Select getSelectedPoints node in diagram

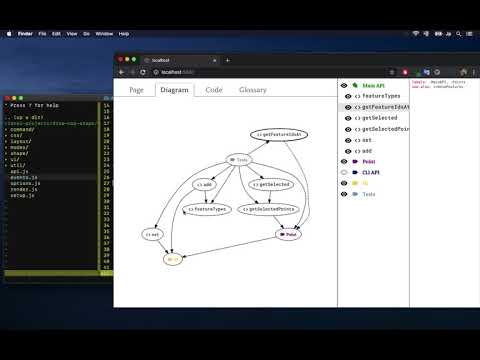(269, 209)
